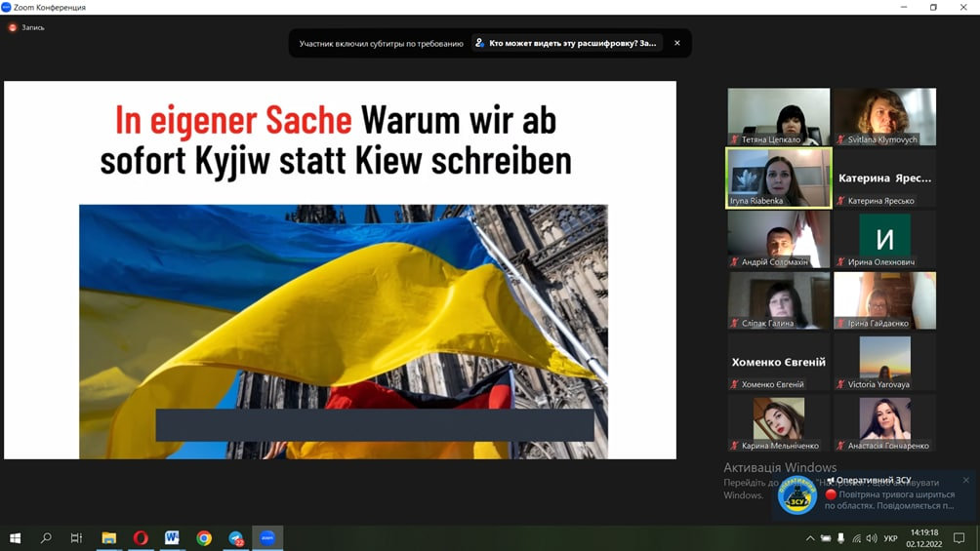This screenshot has height=551, width=980.
Task: Open Microsoft Word from the taskbar
Action: [x=172, y=538]
